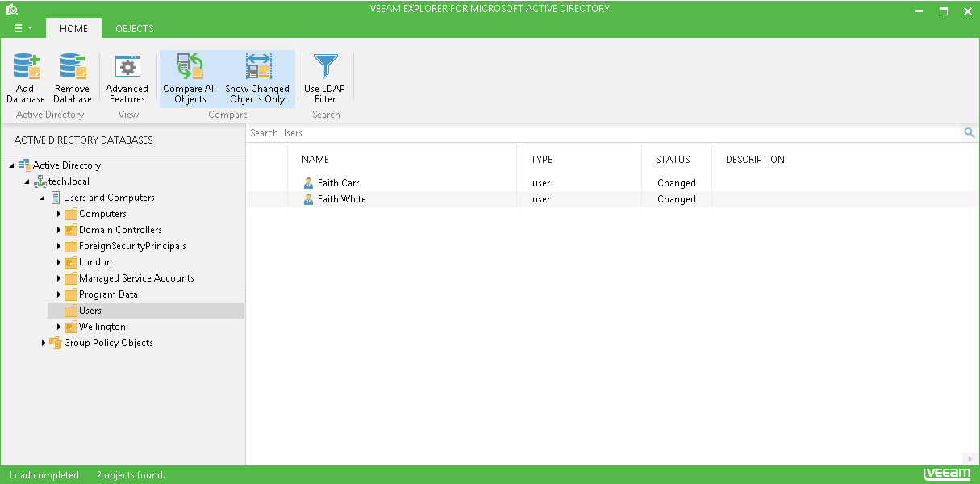Click the Remove Database icon
Image resolution: width=980 pixels, height=484 pixels.
(x=73, y=67)
